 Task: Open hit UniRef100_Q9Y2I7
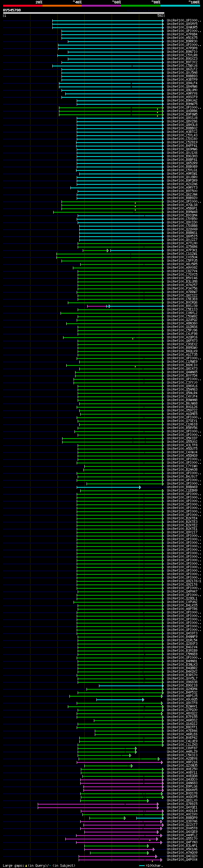pyautogui.click(x=182, y=532)
